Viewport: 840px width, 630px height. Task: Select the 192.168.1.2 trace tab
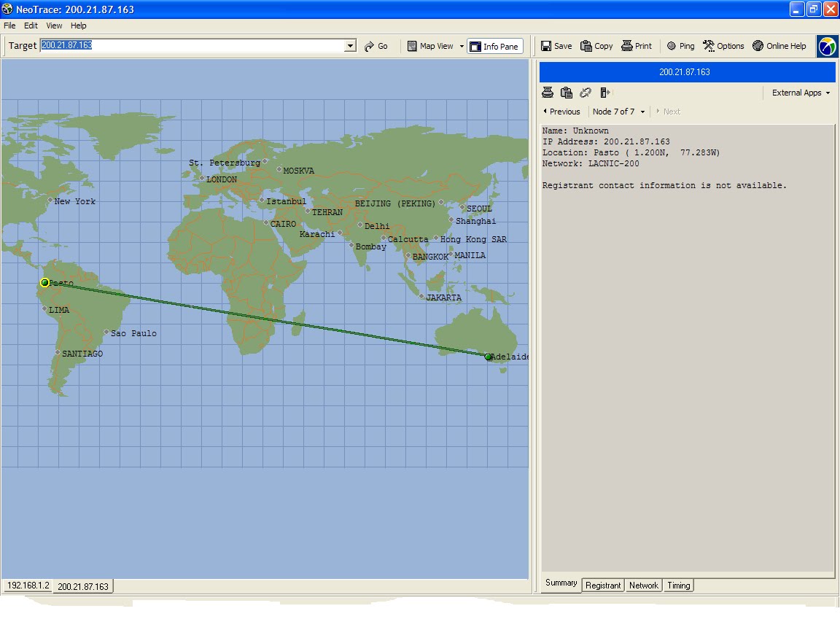tap(26, 586)
